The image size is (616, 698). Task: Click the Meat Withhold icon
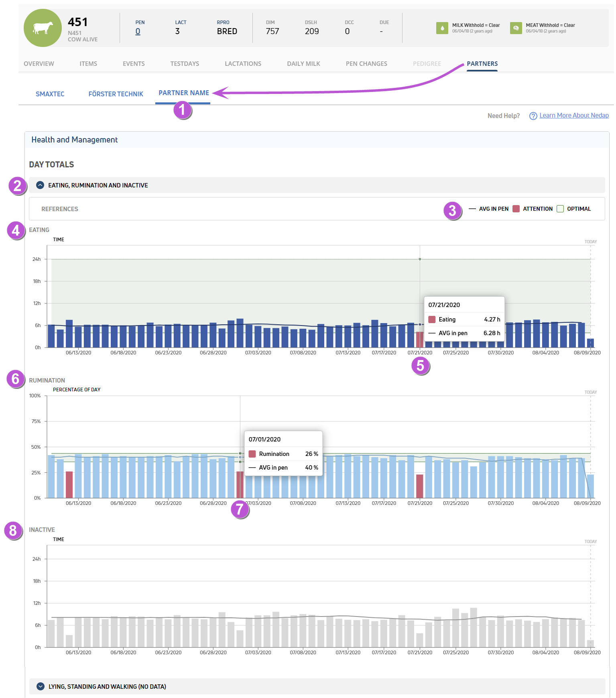coord(516,28)
